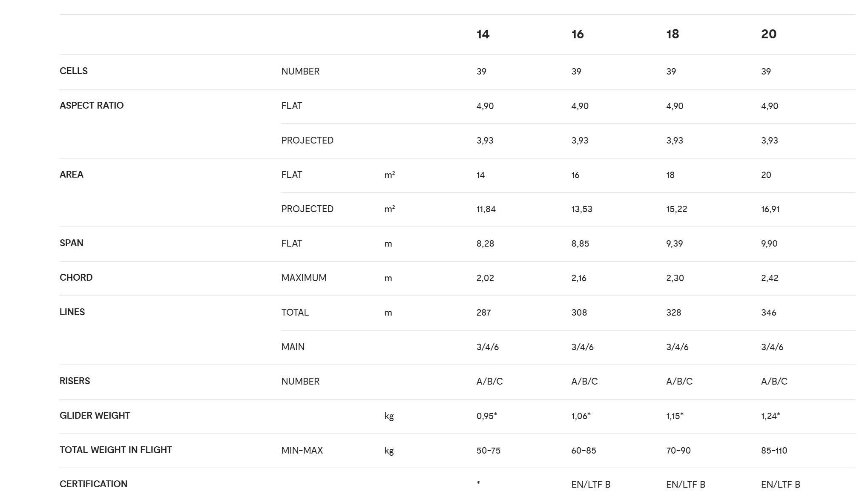The image size is (868, 500).
Task: Click total line length 346
Action: click(x=769, y=313)
